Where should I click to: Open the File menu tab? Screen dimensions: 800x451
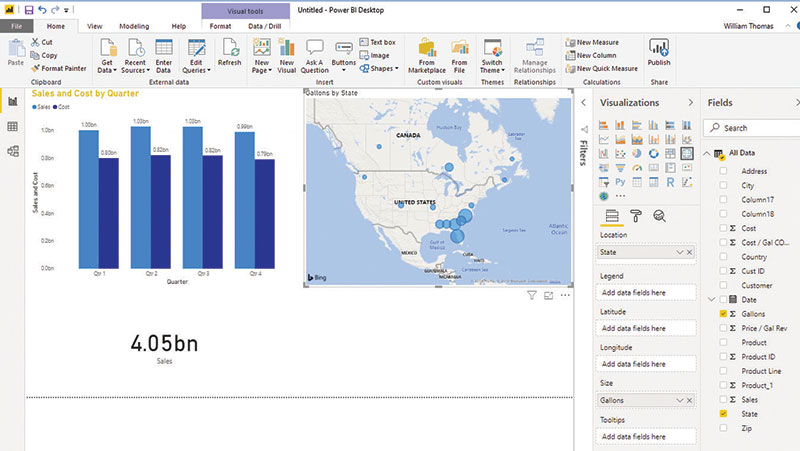pos(17,24)
